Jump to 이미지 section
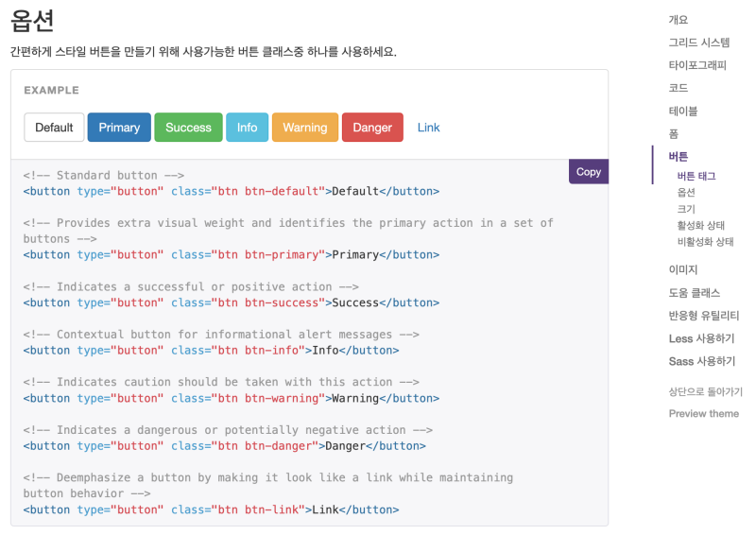756x535 pixels. (682, 269)
